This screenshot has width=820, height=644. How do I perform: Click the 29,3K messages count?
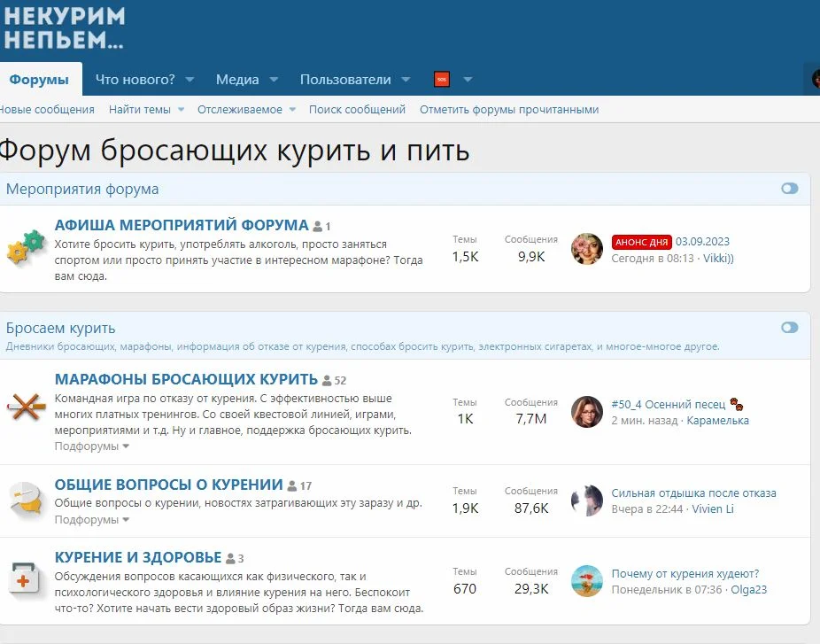(x=531, y=588)
